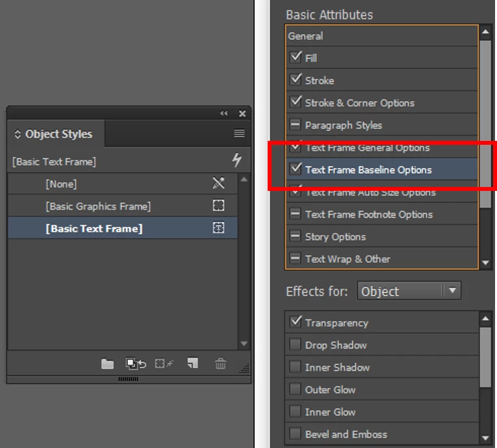The height and width of the screenshot is (448, 497).
Task: Select the [Basic Graphics Frame] style
Action: point(122,206)
